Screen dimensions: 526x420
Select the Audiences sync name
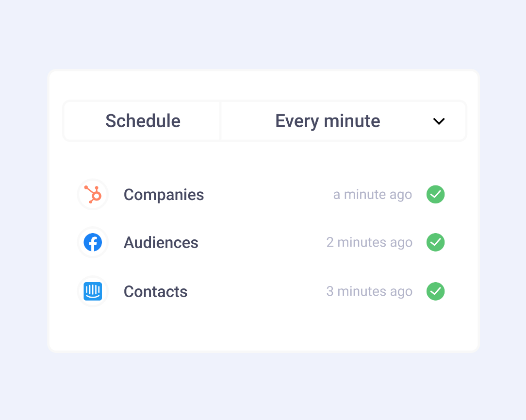(x=161, y=242)
